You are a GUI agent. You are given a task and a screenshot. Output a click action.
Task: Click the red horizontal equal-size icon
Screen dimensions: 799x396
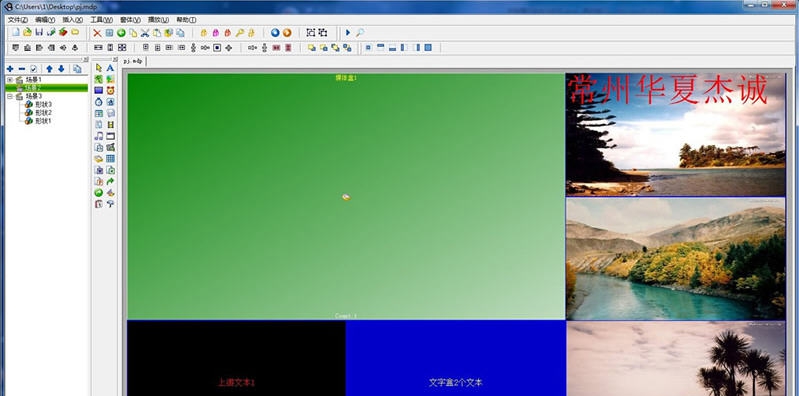[x=276, y=47]
